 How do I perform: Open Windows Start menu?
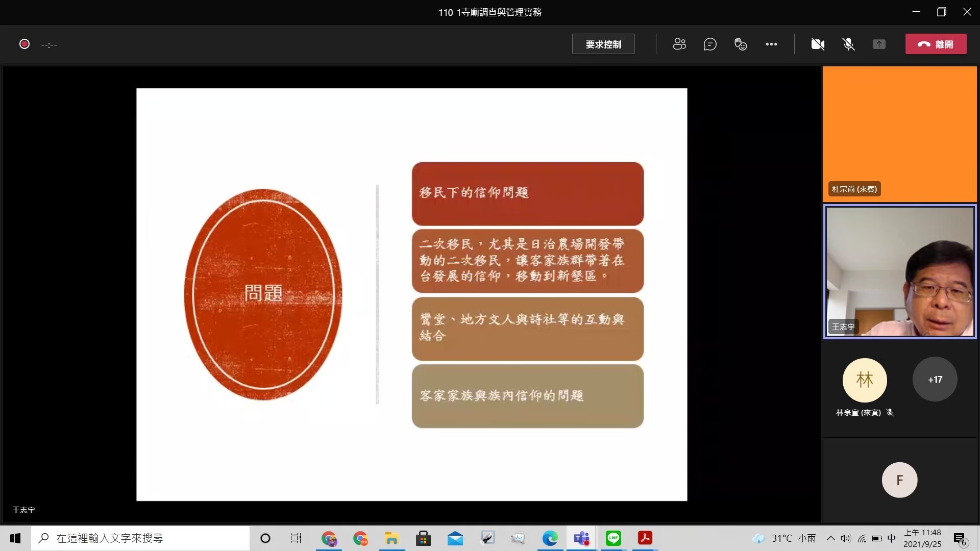(15, 538)
